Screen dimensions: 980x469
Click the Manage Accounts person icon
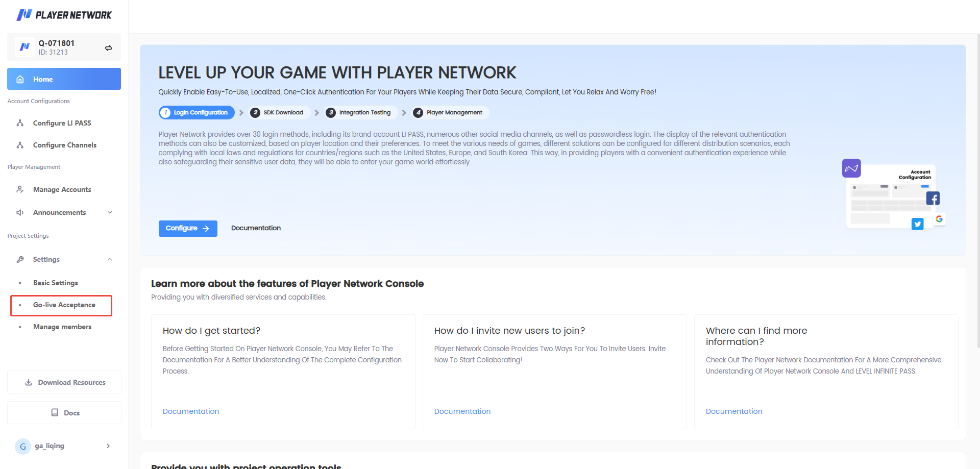point(20,189)
